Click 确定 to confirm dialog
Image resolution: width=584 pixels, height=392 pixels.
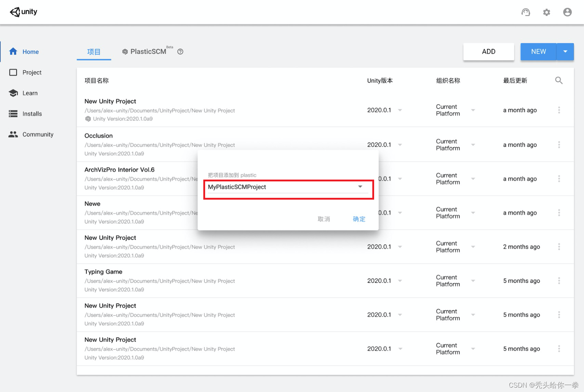359,219
